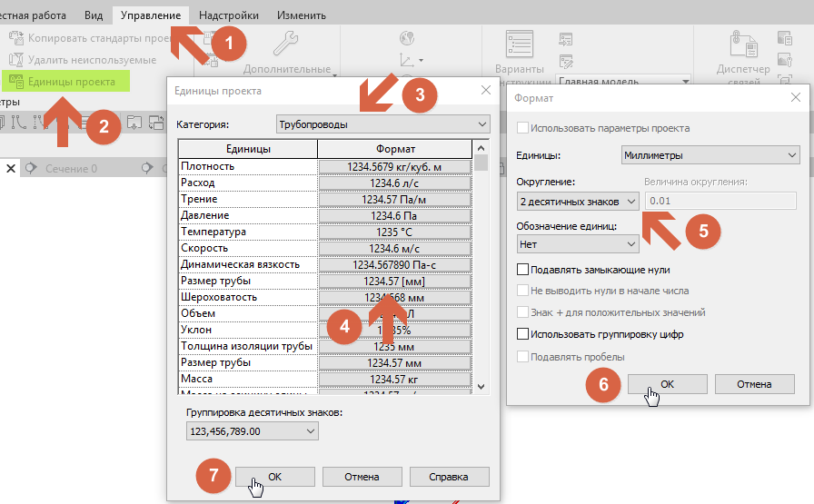Click the units list scroll down arrow
814x504 pixels.
[481, 387]
